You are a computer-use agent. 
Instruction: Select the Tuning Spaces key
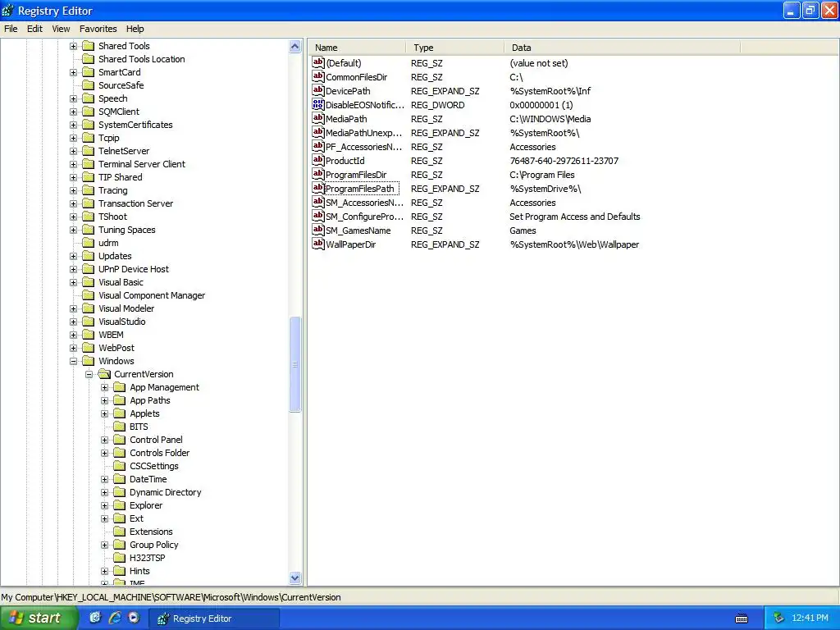click(127, 230)
